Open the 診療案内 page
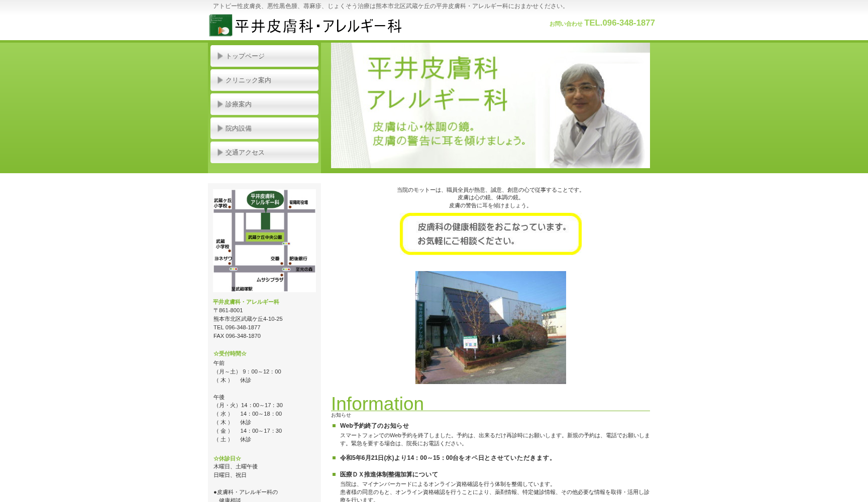This screenshot has width=868, height=502. 264,104
